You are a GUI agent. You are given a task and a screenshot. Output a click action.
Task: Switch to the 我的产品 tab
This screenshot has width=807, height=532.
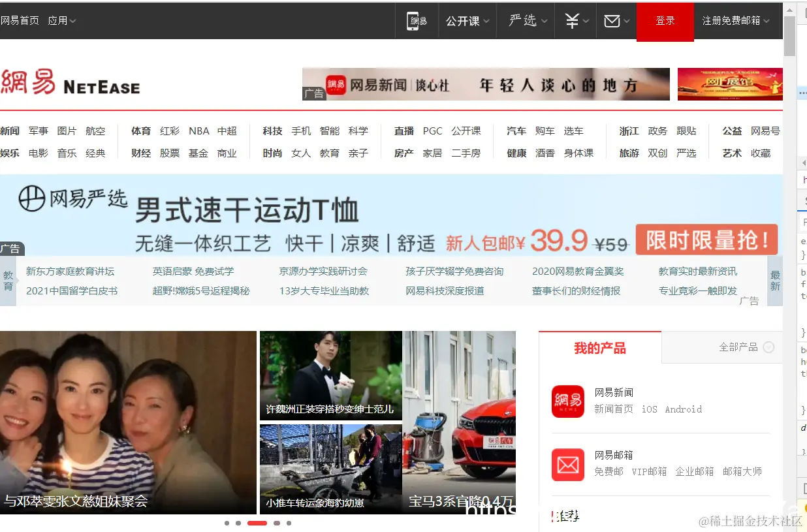click(x=599, y=348)
